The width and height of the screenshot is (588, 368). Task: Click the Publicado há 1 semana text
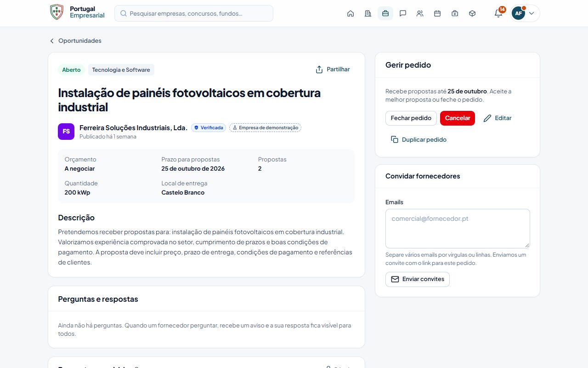[x=108, y=137]
